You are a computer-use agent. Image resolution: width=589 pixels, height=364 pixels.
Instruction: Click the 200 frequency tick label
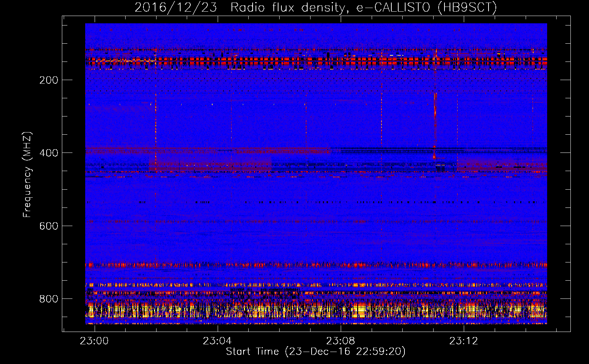point(49,80)
